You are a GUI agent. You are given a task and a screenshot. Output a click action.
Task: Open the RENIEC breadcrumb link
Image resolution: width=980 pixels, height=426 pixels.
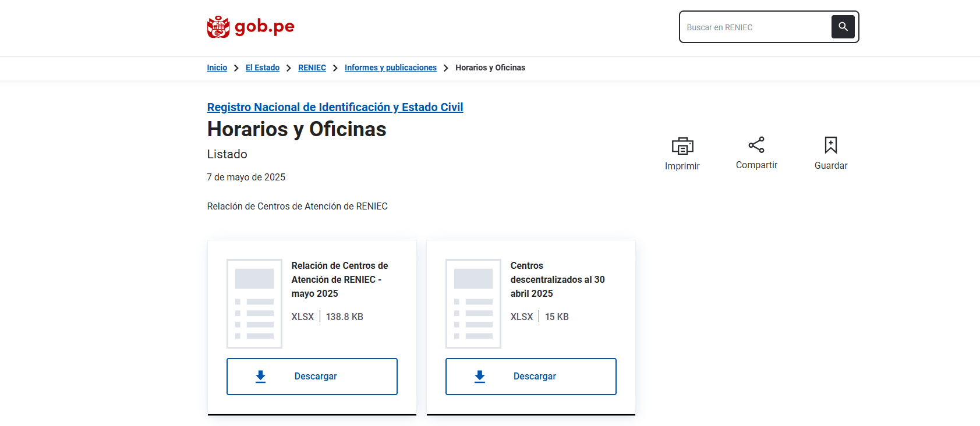coord(312,68)
